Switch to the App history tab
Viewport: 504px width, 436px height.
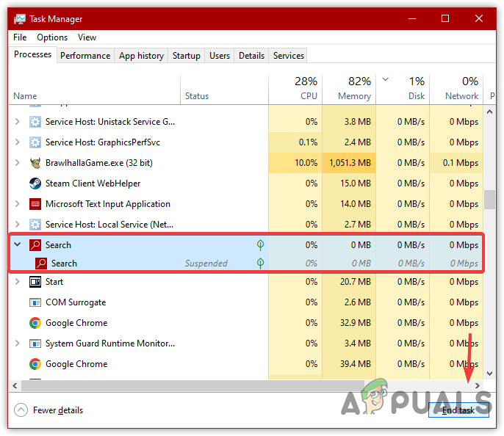[x=141, y=56]
